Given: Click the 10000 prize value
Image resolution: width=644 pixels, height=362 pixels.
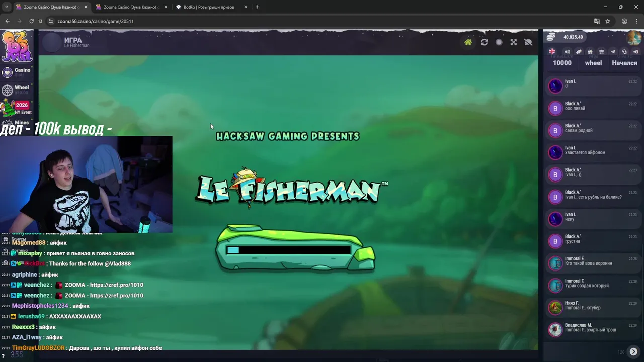Looking at the screenshot, I should tap(562, 63).
